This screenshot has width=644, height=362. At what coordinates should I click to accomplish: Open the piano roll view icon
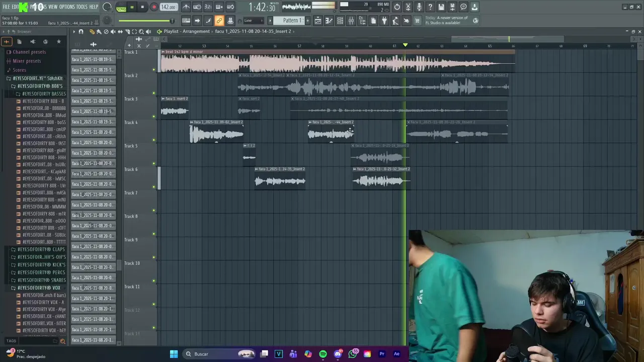pyautogui.click(x=329, y=21)
